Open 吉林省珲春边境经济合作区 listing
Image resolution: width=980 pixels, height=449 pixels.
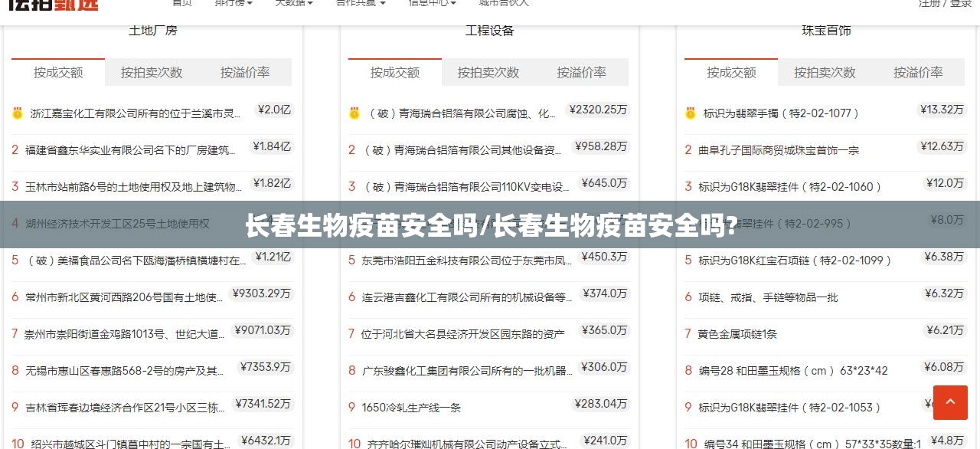[x=125, y=408]
